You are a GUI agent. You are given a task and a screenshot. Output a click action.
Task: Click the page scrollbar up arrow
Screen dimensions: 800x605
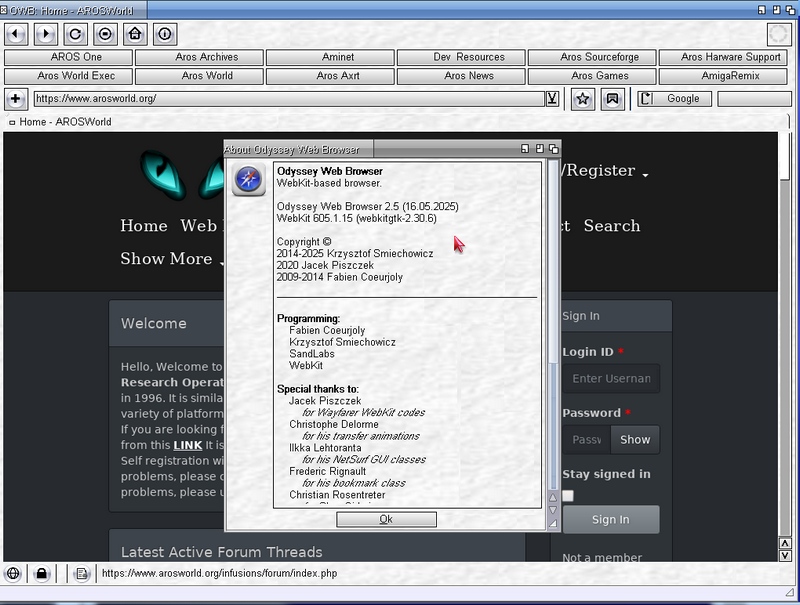785,543
